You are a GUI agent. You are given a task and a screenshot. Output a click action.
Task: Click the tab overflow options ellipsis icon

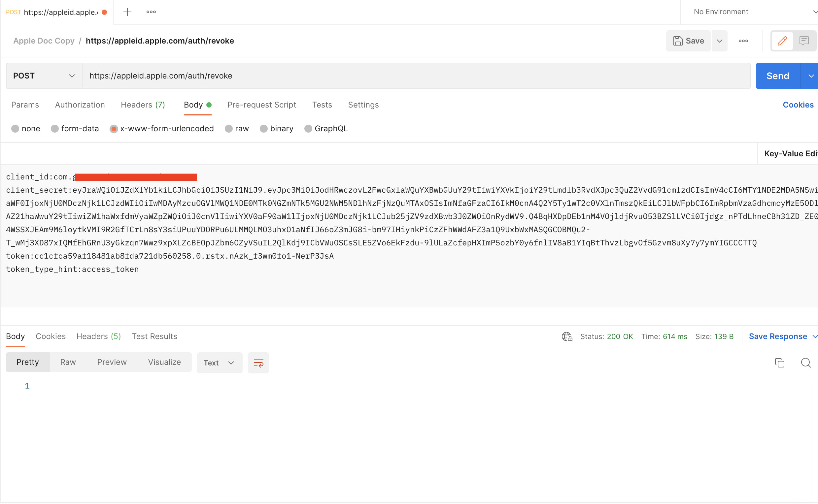click(151, 12)
